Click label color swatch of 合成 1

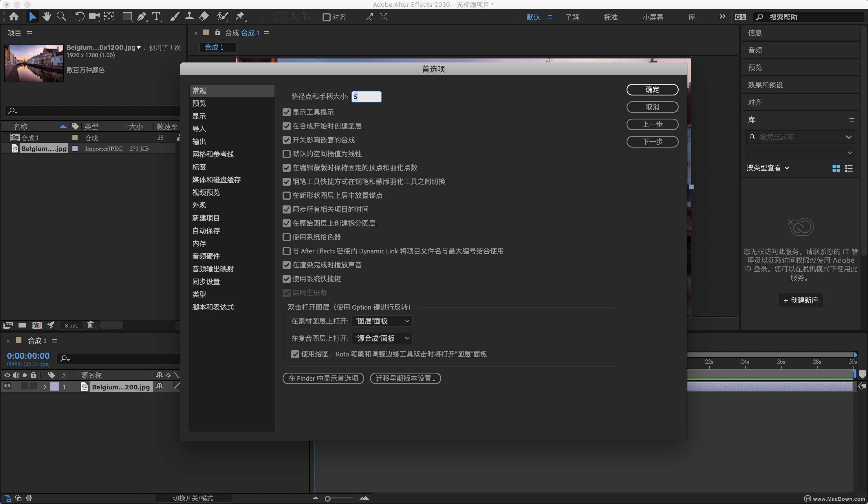75,138
